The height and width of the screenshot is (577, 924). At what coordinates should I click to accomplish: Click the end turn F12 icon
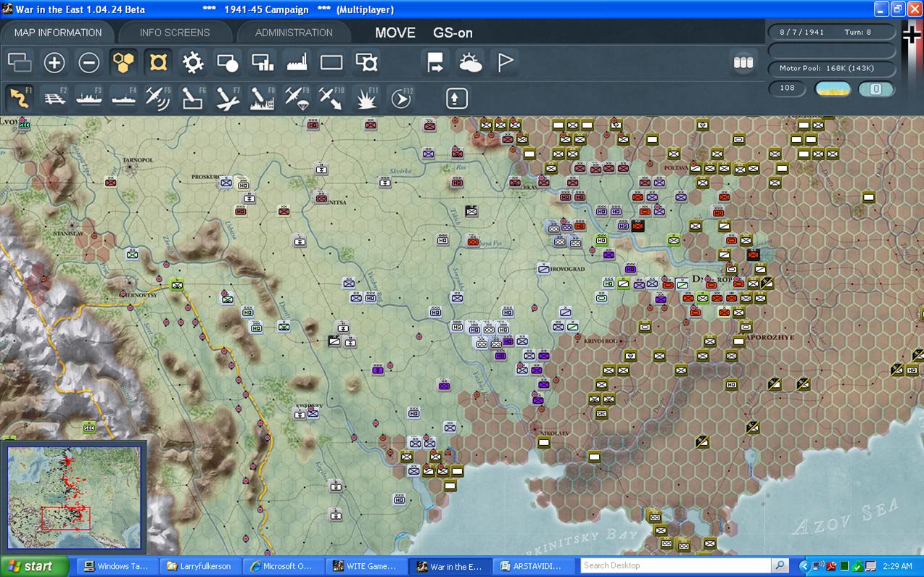[400, 98]
